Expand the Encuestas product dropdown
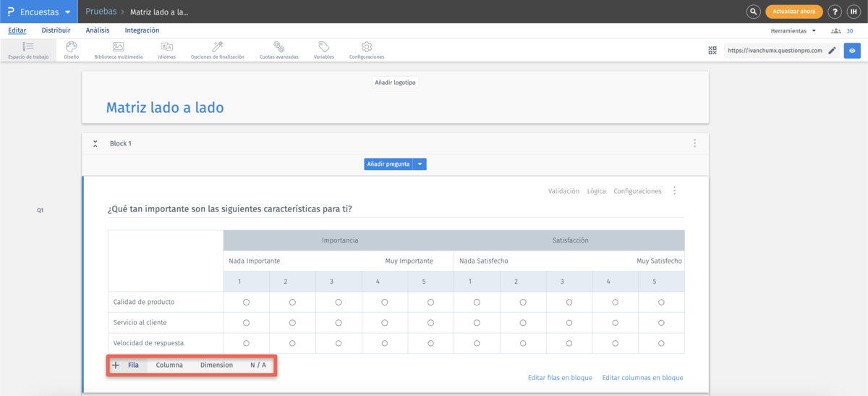 [x=67, y=12]
